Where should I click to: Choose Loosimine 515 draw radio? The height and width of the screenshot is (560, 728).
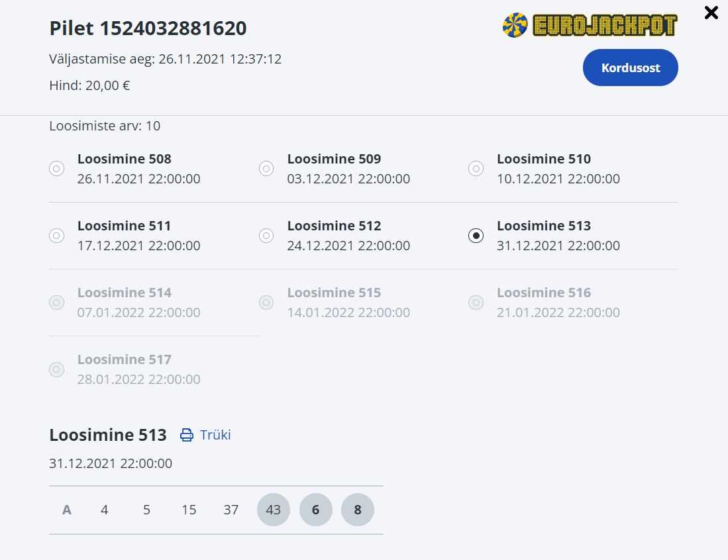click(x=266, y=303)
